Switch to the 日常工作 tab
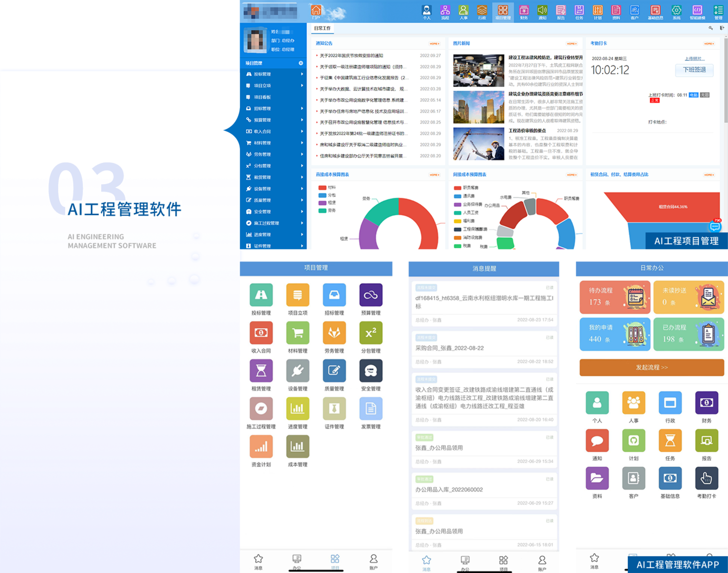The image size is (728, 573). (x=322, y=29)
